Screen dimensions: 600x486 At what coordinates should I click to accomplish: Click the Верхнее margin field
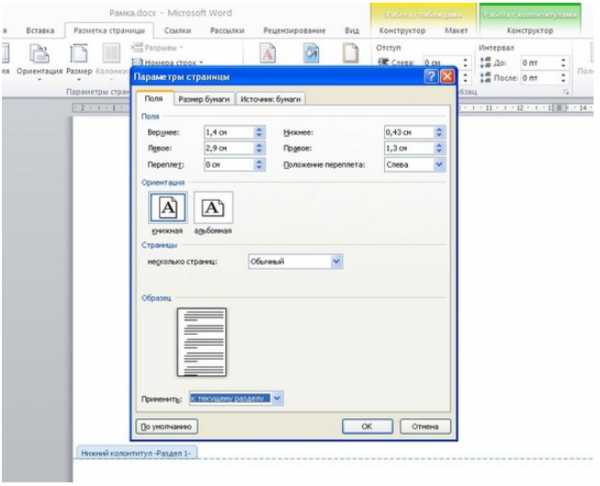(229, 132)
